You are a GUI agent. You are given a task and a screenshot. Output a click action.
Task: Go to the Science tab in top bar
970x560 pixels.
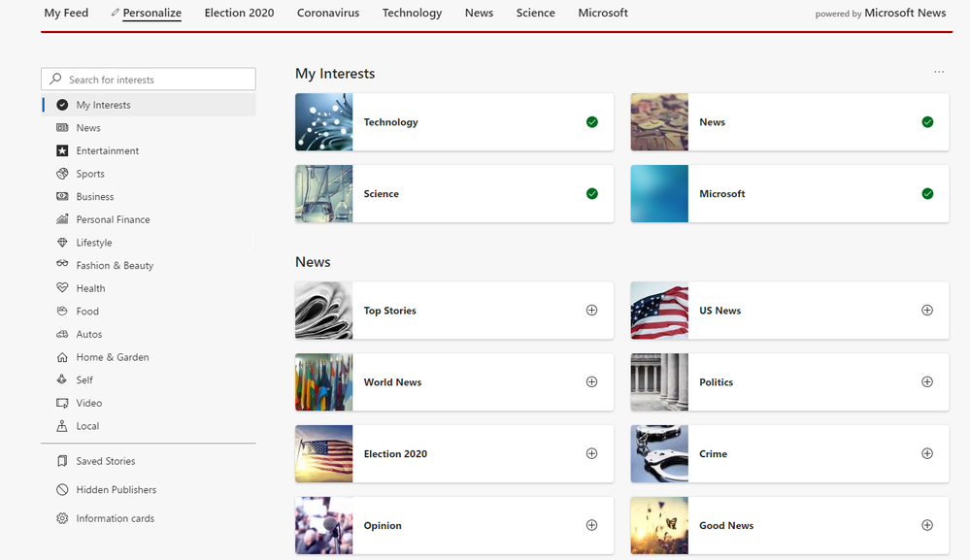[536, 13]
